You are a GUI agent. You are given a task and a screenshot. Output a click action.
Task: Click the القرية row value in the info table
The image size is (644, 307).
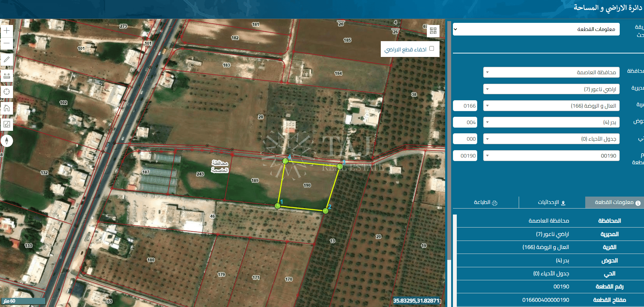pyautogui.click(x=546, y=247)
